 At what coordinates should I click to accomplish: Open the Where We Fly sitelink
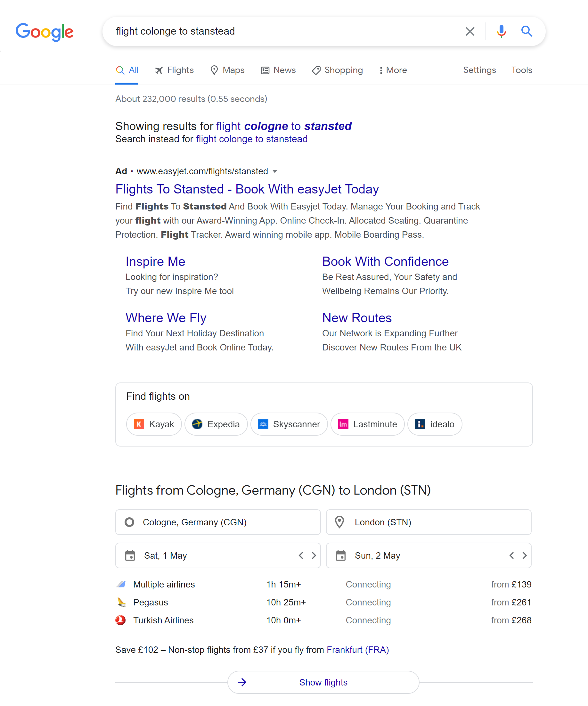tap(166, 318)
